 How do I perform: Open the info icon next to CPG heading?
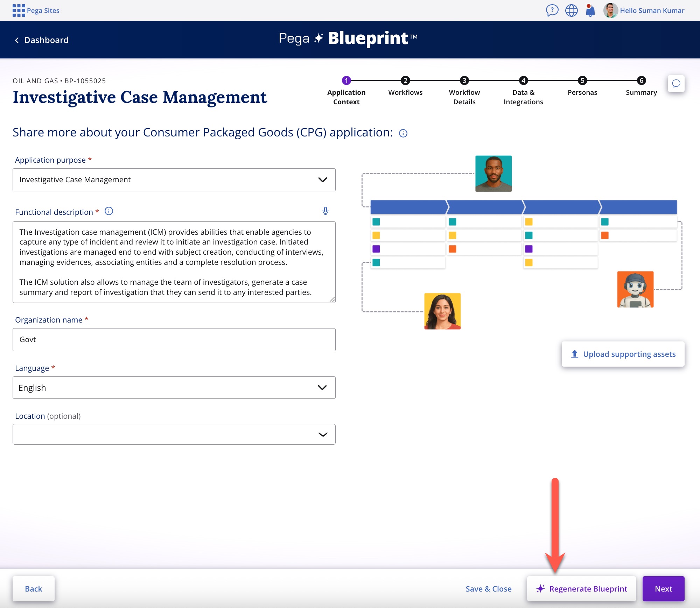coord(403,133)
